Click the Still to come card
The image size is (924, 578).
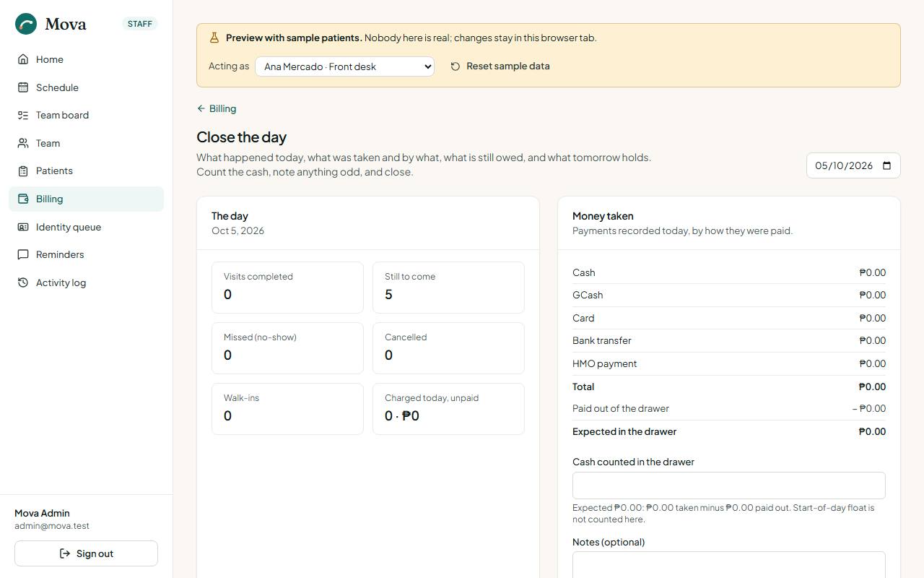[x=448, y=288]
